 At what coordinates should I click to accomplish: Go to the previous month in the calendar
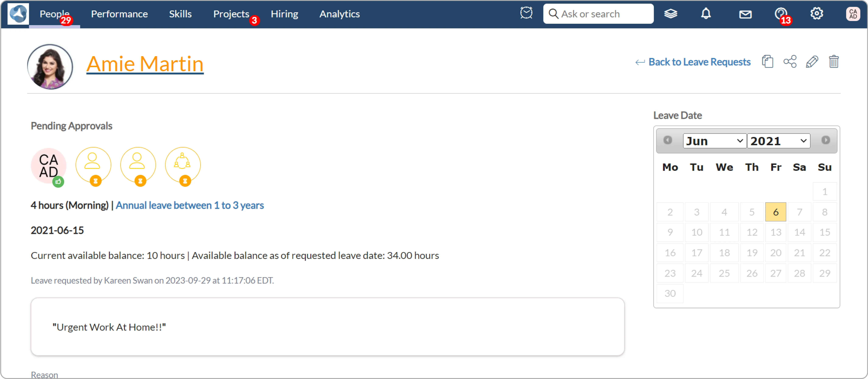point(667,140)
